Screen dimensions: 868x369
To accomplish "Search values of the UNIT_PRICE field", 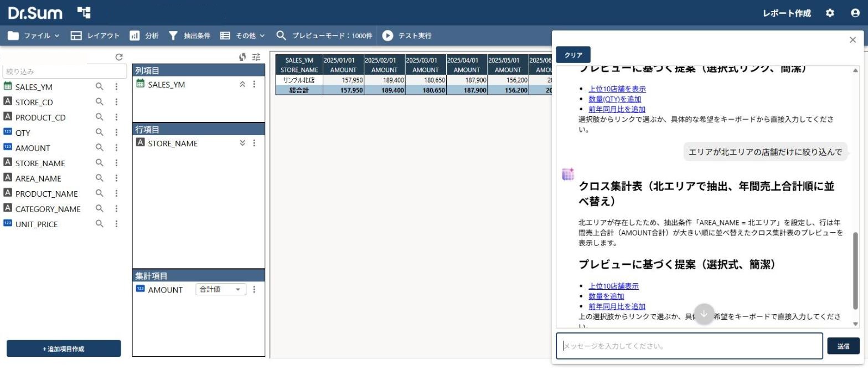I will (x=100, y=224).
